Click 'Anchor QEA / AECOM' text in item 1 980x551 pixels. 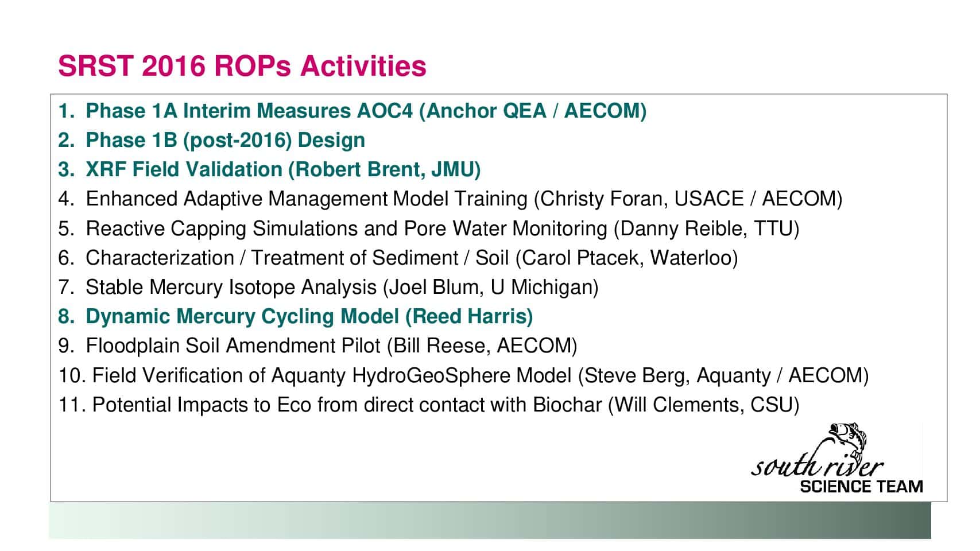click(533, 111)
